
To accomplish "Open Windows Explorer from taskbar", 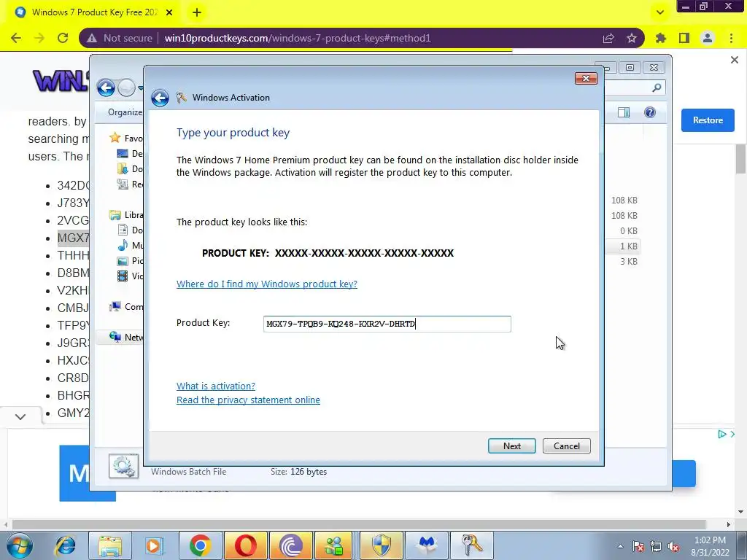I will (111, 545).
